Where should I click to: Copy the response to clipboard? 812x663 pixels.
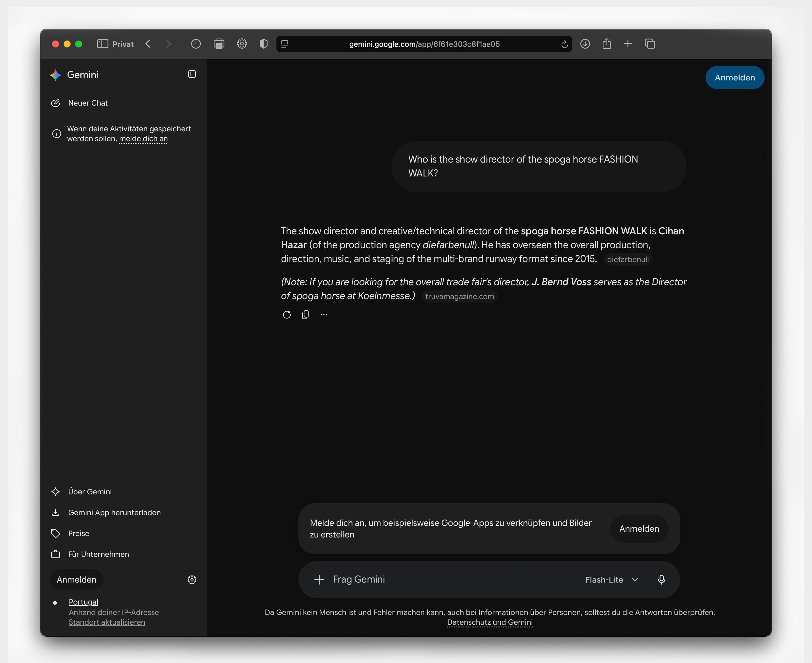305,315
